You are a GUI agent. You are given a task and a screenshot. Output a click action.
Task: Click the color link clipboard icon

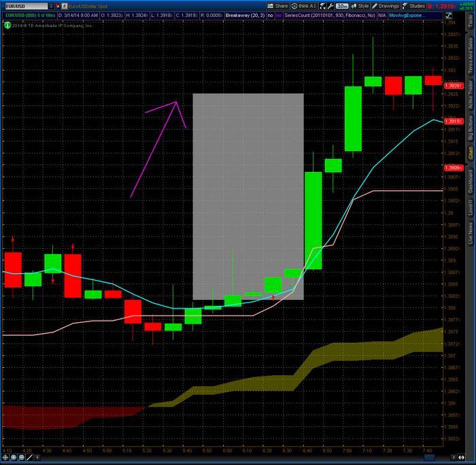(x=58, y=6)
